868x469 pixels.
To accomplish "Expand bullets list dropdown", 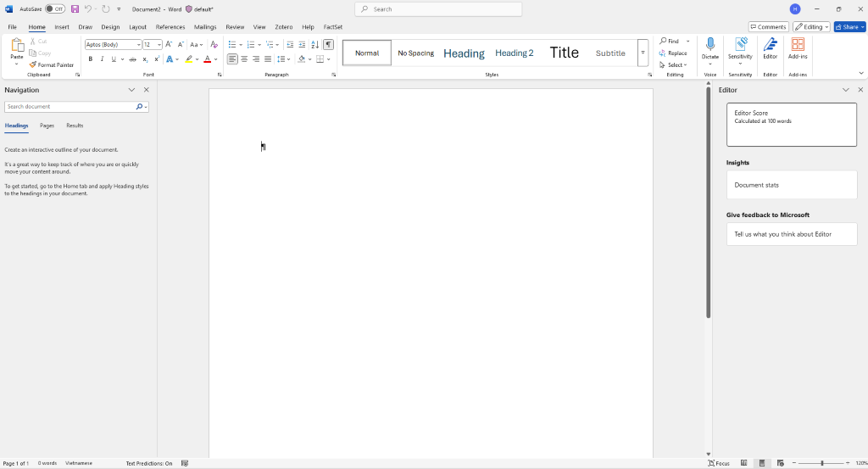I will click(x=241, y=44).
